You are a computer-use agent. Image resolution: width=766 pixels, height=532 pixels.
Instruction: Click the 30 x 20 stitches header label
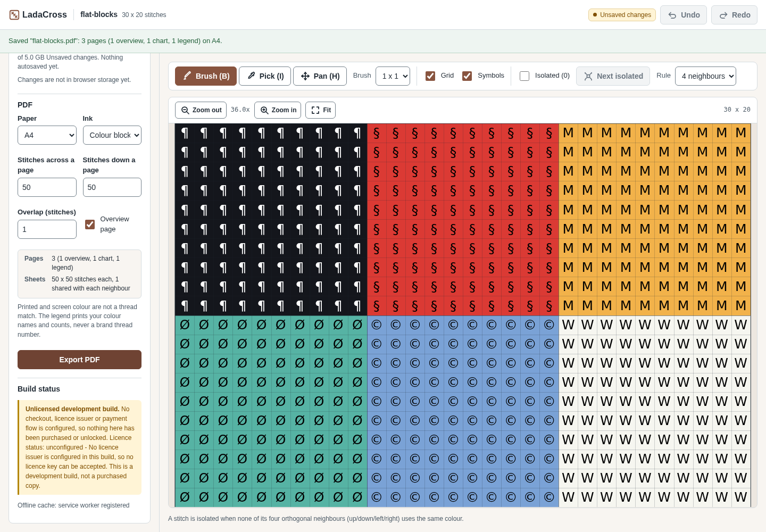pyautogui.click(x=144, y=15)
